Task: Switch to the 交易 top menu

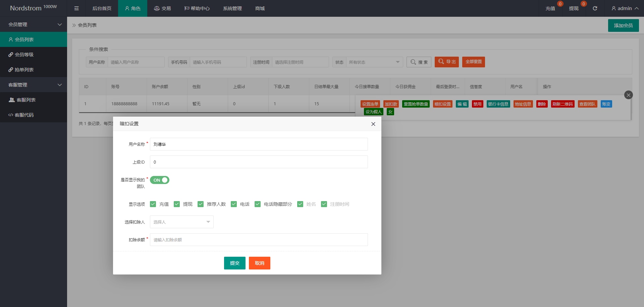Action: coord(162,8)
